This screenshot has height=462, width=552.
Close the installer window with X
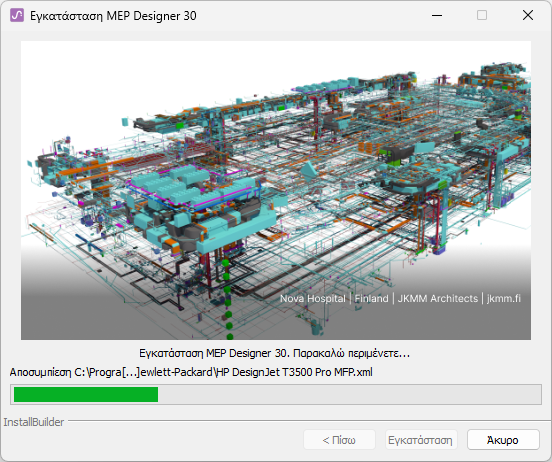click(528, 15)
